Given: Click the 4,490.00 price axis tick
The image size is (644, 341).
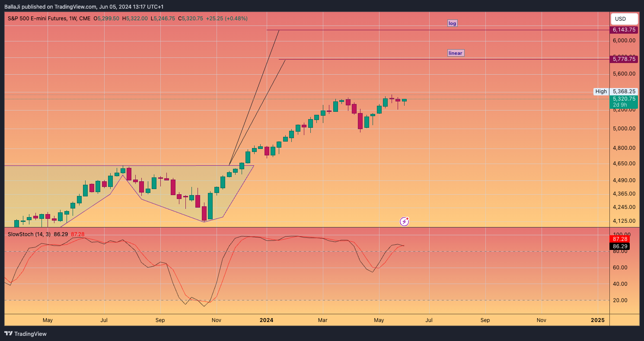Looking at the screenshot, I should tap(624, 180).
